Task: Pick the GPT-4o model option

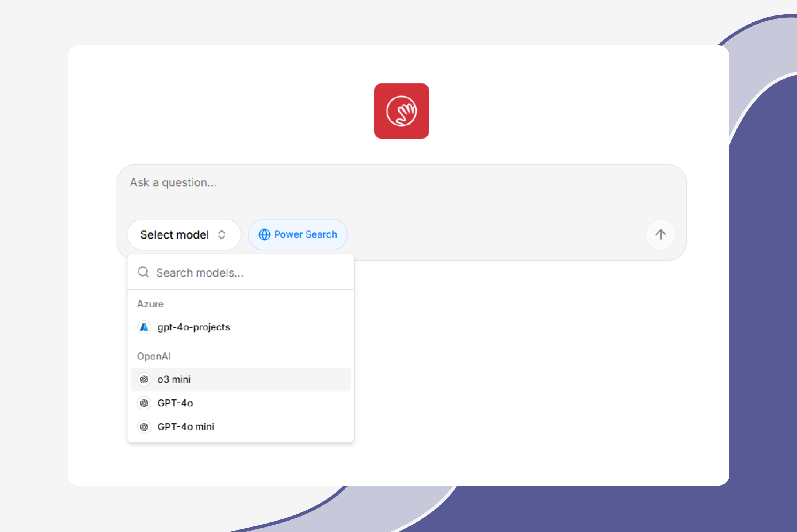Action: pyautogui.click(x=175, y=403)
